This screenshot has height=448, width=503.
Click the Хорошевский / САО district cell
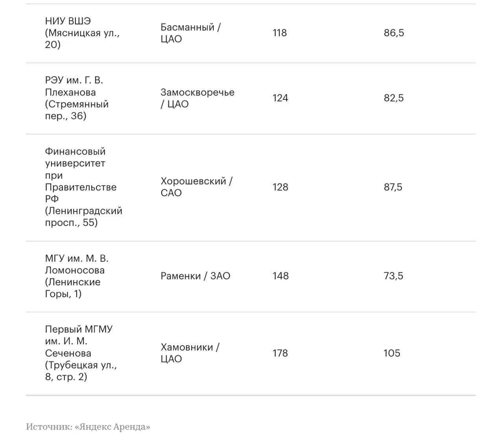click(196, 187)
